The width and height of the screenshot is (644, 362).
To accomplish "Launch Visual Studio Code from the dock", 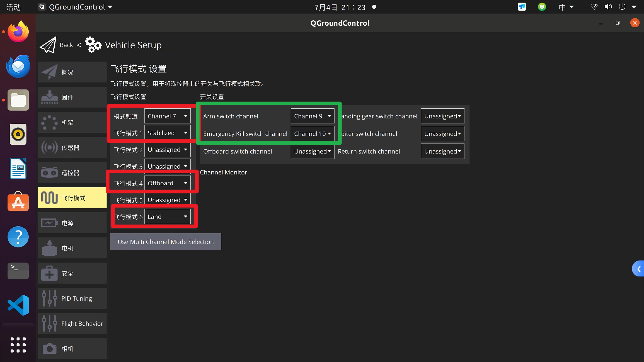I will click(x=18, y=305).
